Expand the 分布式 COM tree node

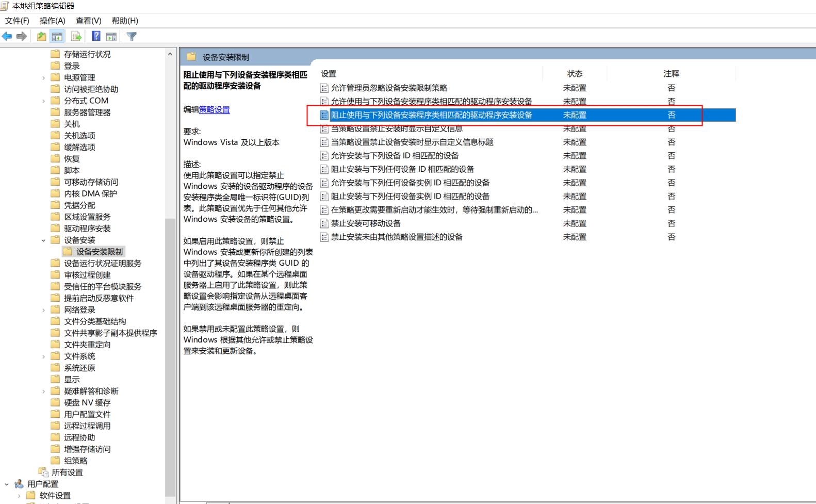tap(43, 101)
